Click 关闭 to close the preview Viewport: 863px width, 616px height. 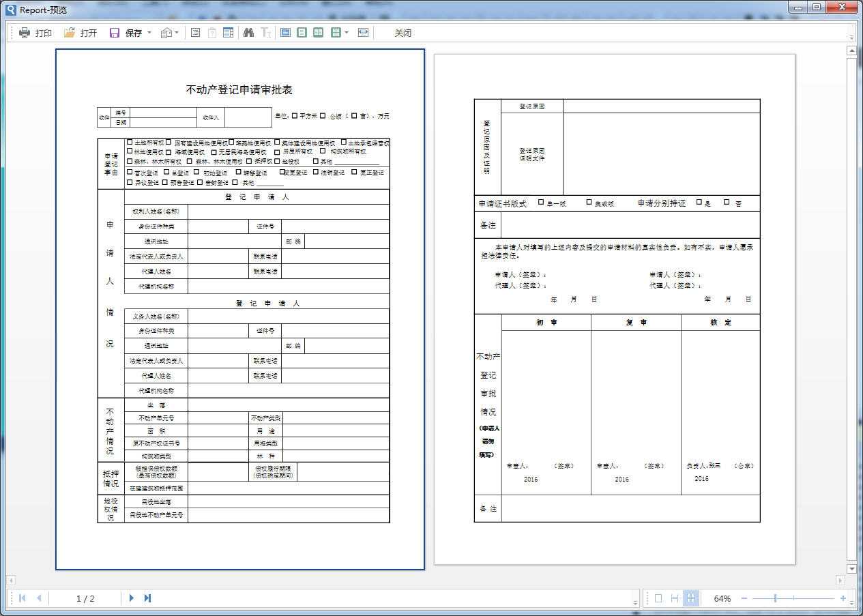pyautogui.click(x=403, y=33)
